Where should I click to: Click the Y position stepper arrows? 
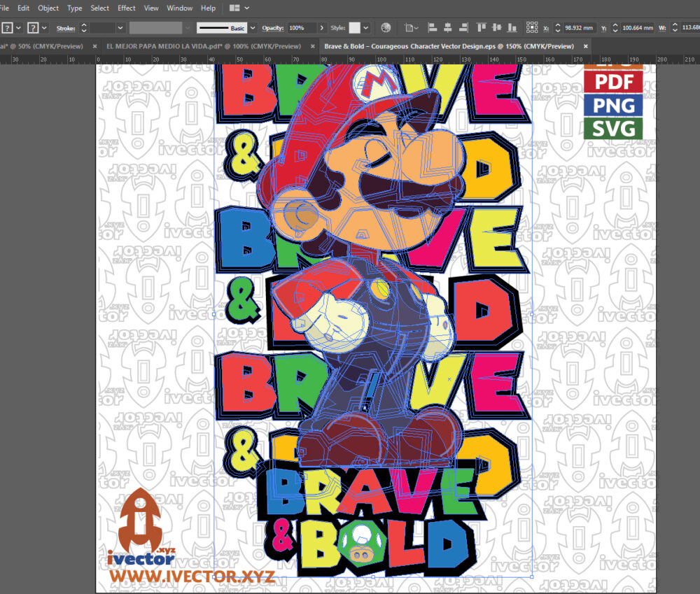tap(615, 28)
